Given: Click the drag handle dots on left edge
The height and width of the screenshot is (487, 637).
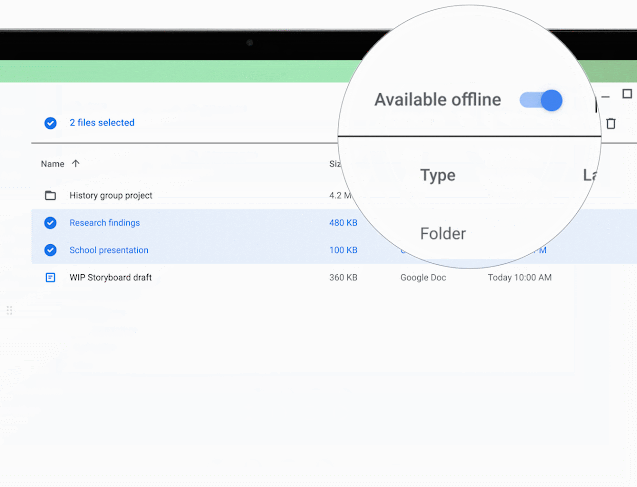Looking at the screenshot, I should (9, 311).
